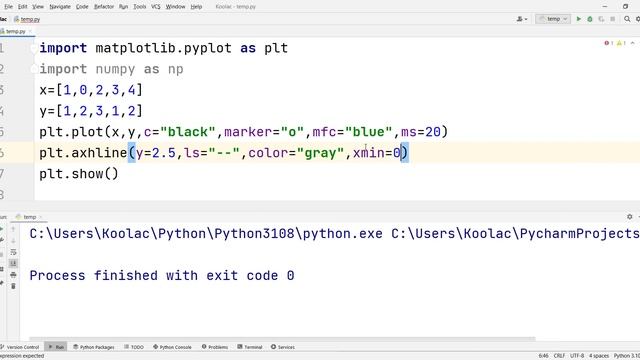Click the python.exe path in the console output
This screenshot has width=640, height=360.
206,234
